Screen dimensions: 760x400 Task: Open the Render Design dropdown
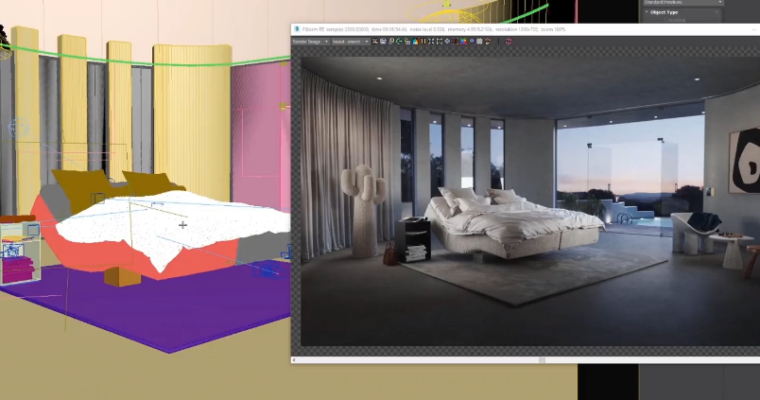coord(311,42)
